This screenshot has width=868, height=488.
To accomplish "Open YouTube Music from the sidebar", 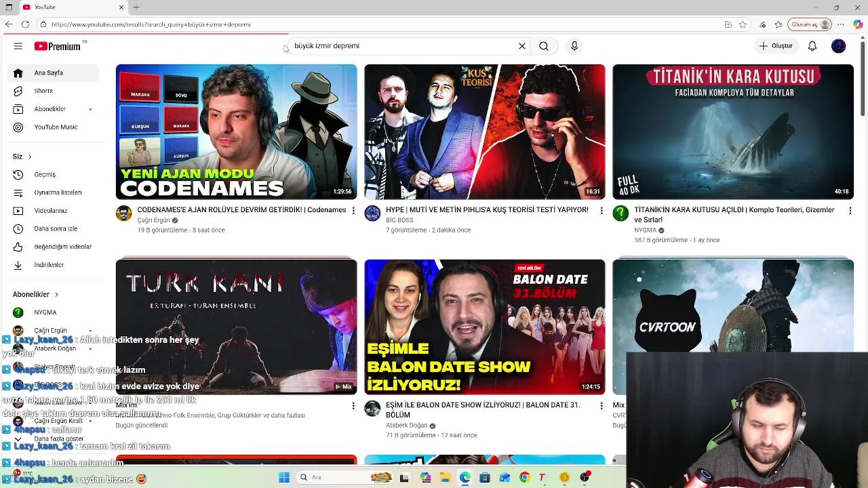I will [56, 127].
